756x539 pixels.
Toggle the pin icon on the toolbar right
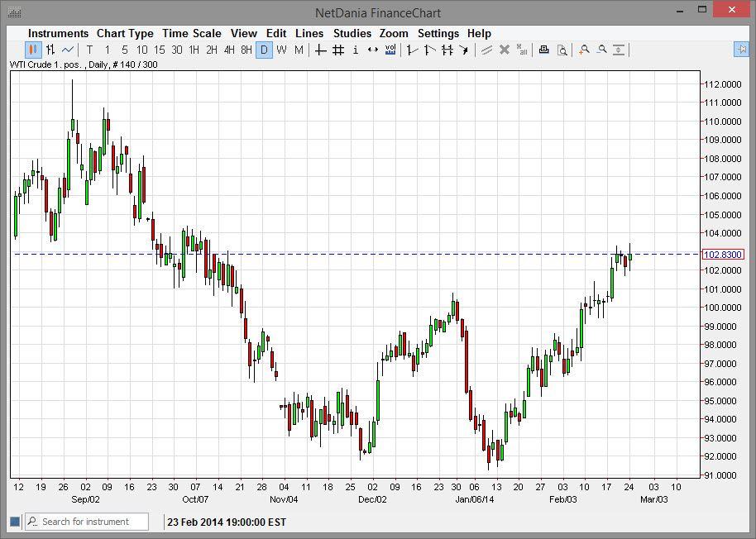[x=742, y=49]
